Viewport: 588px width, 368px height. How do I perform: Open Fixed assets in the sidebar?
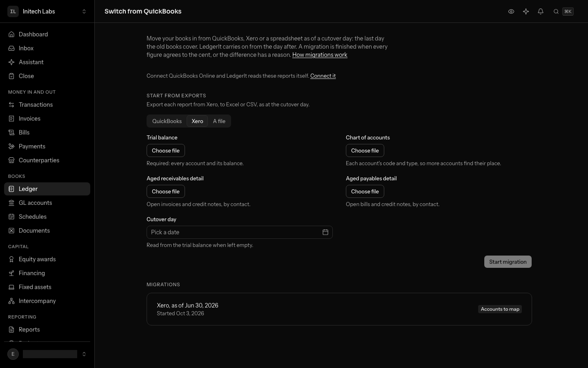(47, 287)
